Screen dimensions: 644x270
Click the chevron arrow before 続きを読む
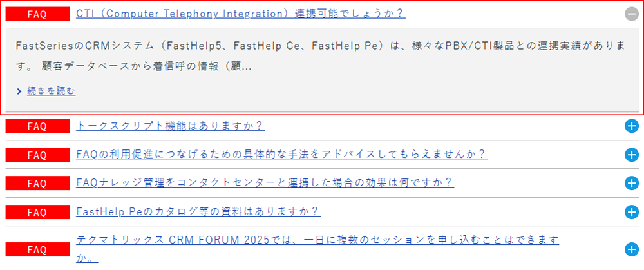tap(20, 92)
